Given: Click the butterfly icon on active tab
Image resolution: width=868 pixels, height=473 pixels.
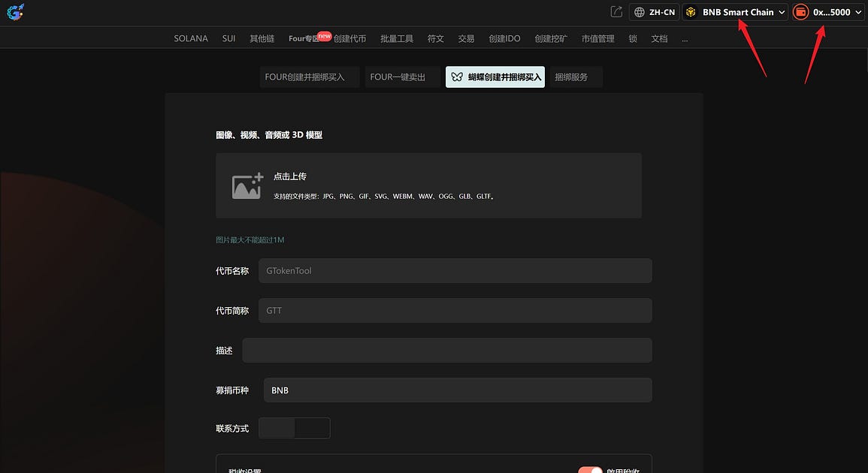Looking at the screenshot, I should pos(457,77).
